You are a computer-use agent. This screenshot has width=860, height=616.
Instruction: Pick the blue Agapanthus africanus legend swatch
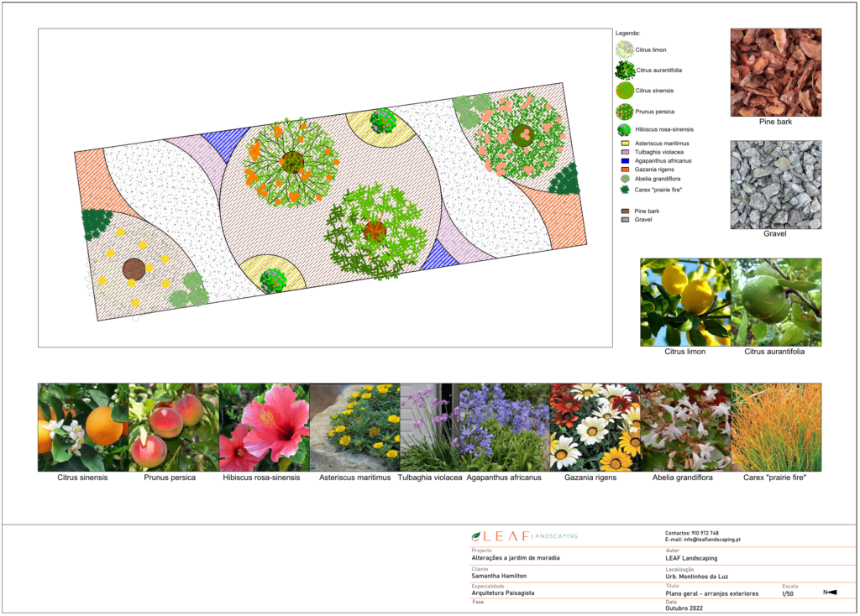(x=625, y=159)
